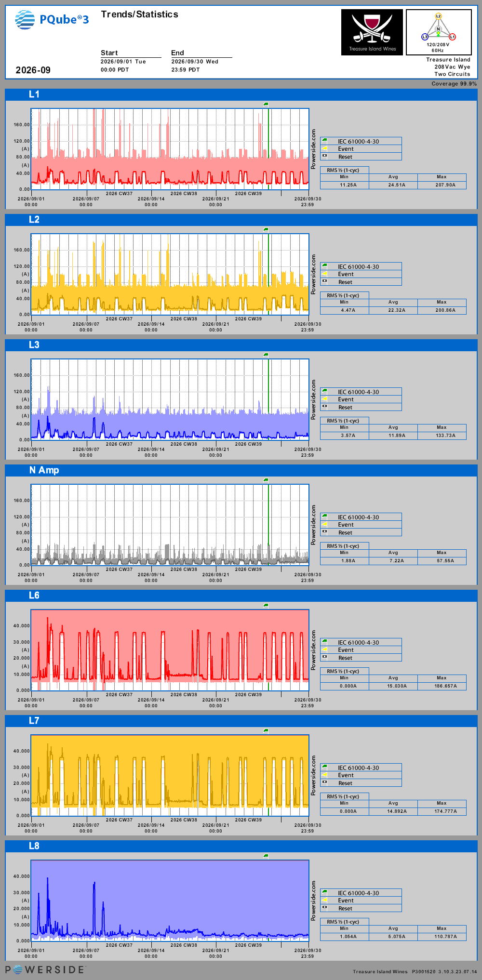Screen dimensions: 482x980
Task: Select the L6 section header
Action: tap(241, 596)
